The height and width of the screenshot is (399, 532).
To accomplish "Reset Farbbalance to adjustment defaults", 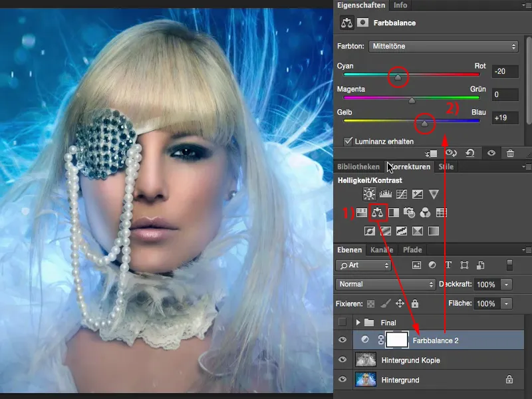I will [470, 154].
